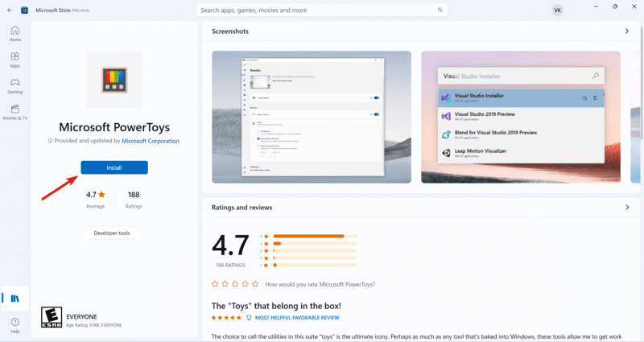644x342 pixels.
Task: Click the Developer tools category tag
Action: (112, 233)
